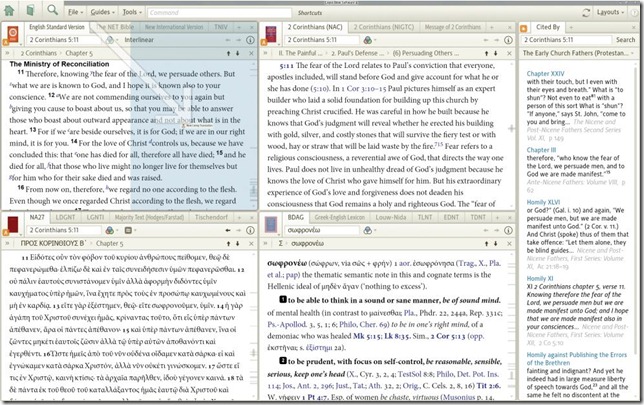Screen dimensions: 644x405
Task: Click the ESV panel information icon
Action: 250,41
